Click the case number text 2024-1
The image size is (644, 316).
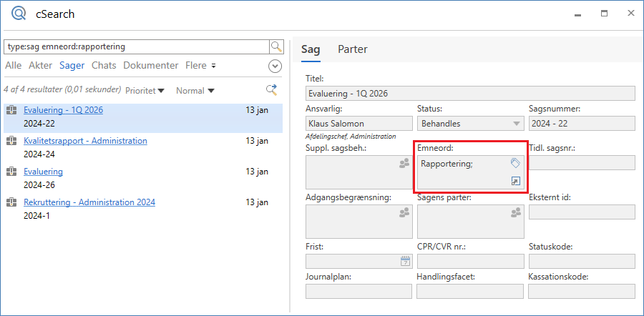36,215
